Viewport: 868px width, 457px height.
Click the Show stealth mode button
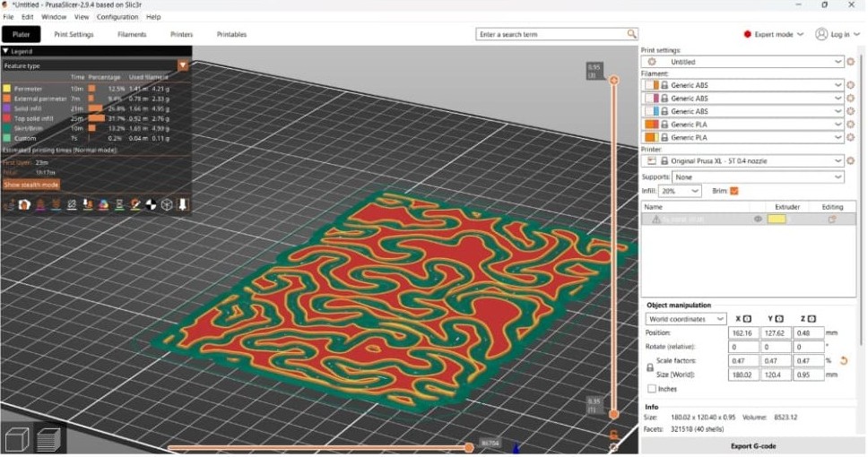[x=31, y=185]
